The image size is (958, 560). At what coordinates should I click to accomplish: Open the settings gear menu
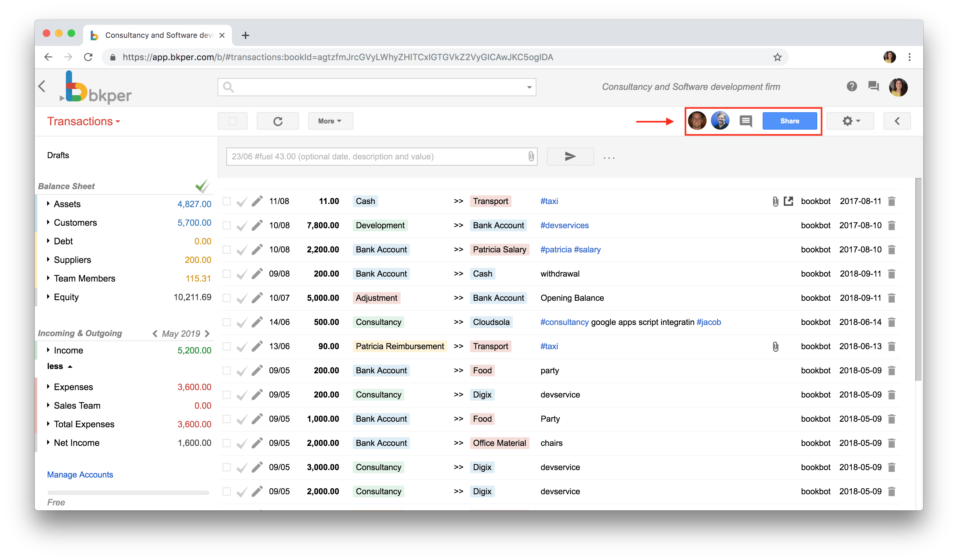coord(850,121)
